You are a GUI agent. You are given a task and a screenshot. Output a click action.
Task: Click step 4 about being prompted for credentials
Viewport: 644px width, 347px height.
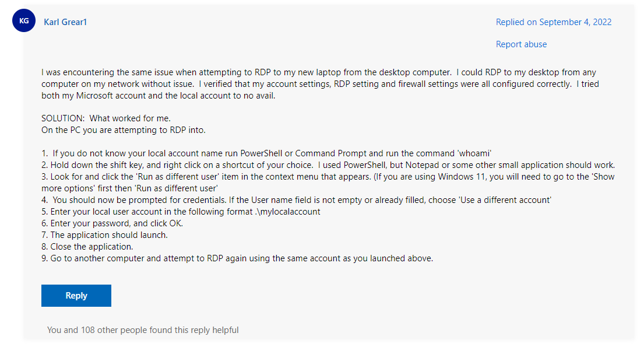click(x=297, y=200)
